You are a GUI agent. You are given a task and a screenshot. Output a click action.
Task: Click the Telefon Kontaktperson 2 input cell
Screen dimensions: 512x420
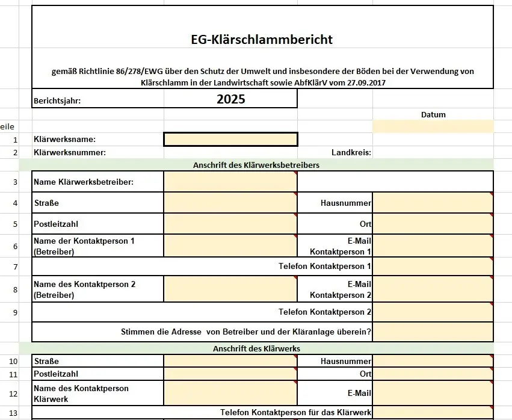pyautogui.click(x=433, y=312)
